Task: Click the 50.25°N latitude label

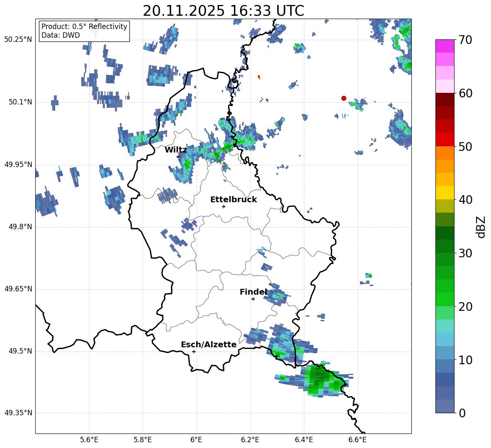Action: tap(18, 40)
